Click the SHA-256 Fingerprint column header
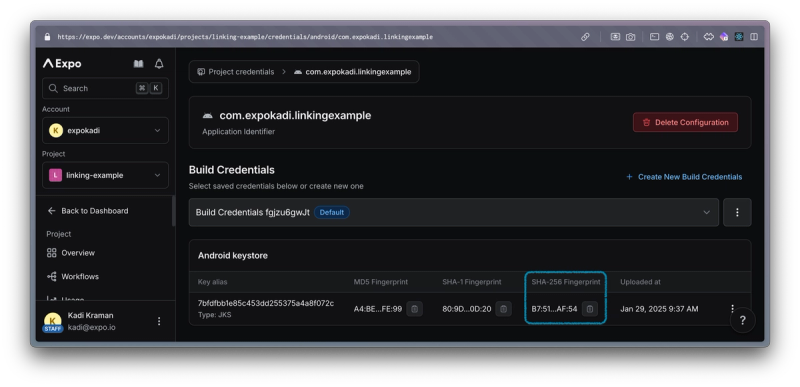The width and height of the screenshot is (800, 387). 566,281
